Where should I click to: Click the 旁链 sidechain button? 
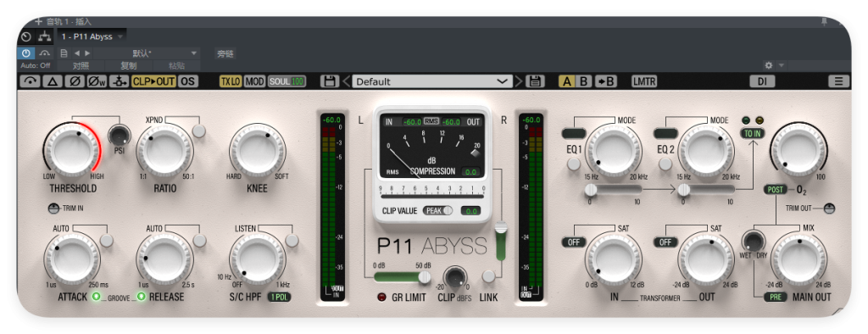225,53
